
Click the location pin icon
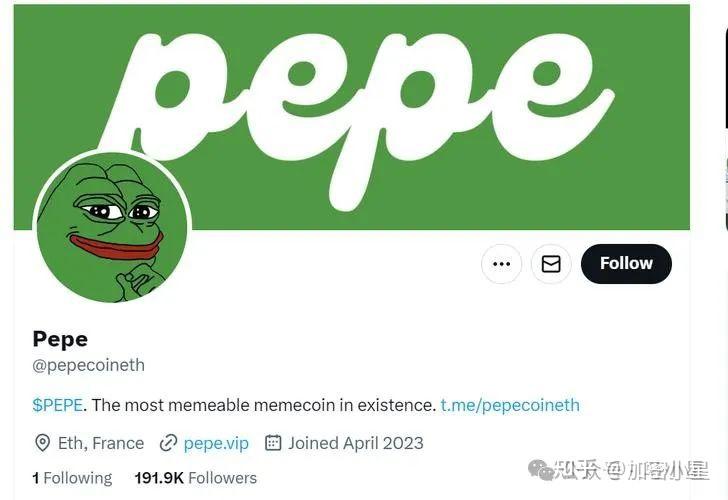pyautogui.click(x=42, y=443)
